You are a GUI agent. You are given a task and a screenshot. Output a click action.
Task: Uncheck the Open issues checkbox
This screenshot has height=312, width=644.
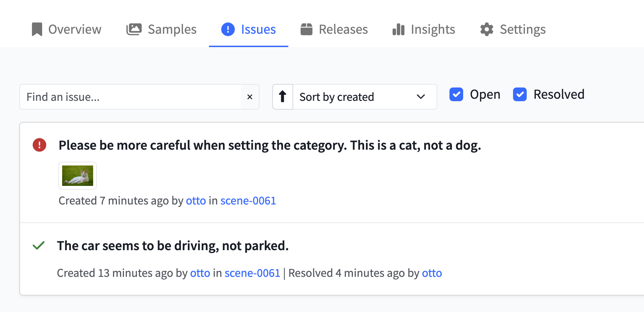[x=456, y=95]
